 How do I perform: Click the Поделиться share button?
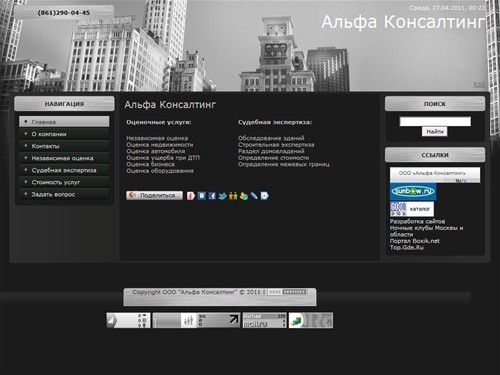pos(154,195)
